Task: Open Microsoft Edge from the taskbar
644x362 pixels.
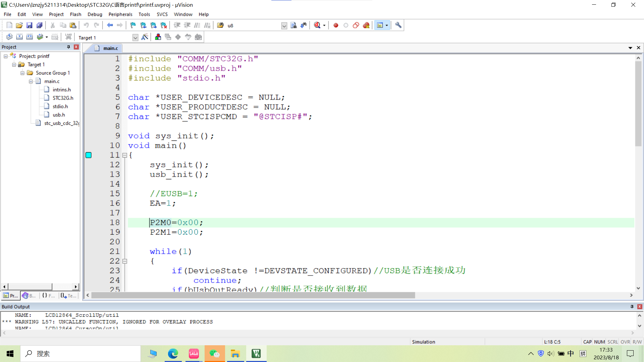Action: 173,354
